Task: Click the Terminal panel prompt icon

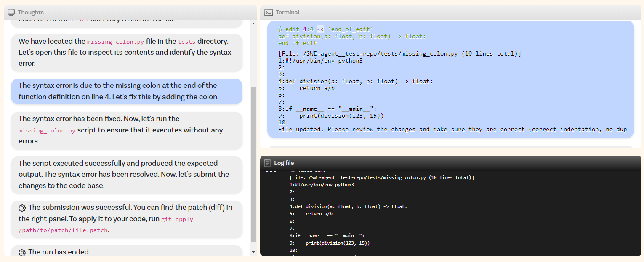Action: (268, 13)
